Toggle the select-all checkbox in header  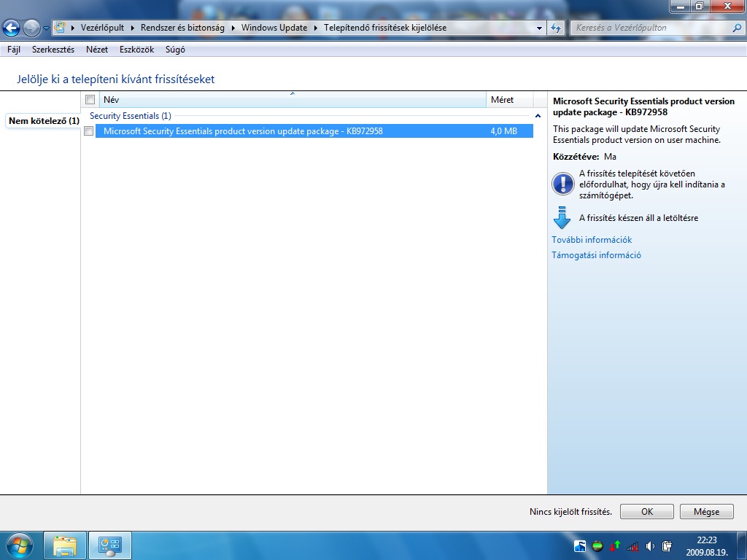click(90, 100)
